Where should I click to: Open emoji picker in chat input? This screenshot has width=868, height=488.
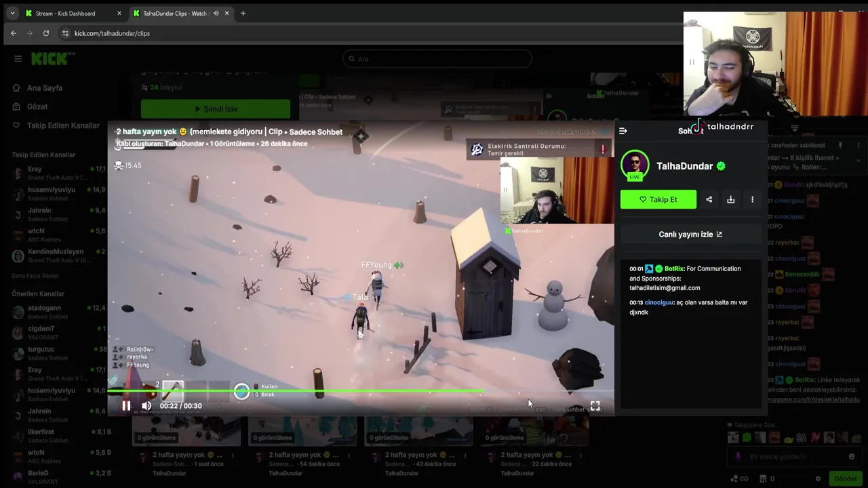(x=852, y=457)
